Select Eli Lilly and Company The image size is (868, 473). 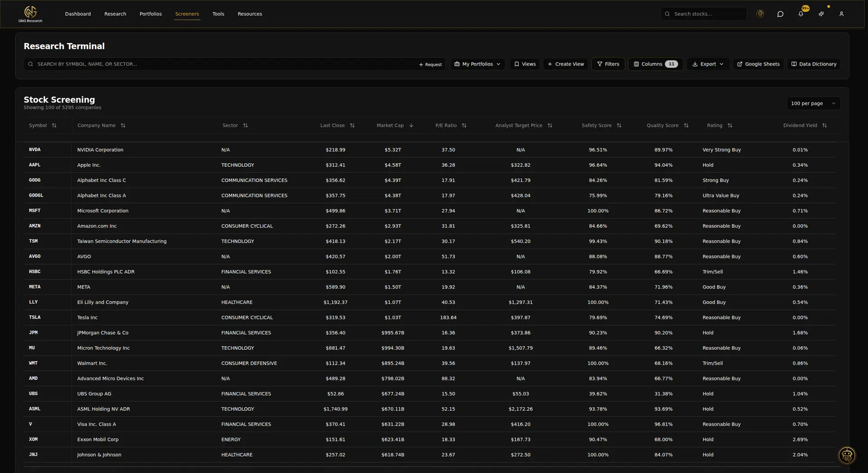103,302
